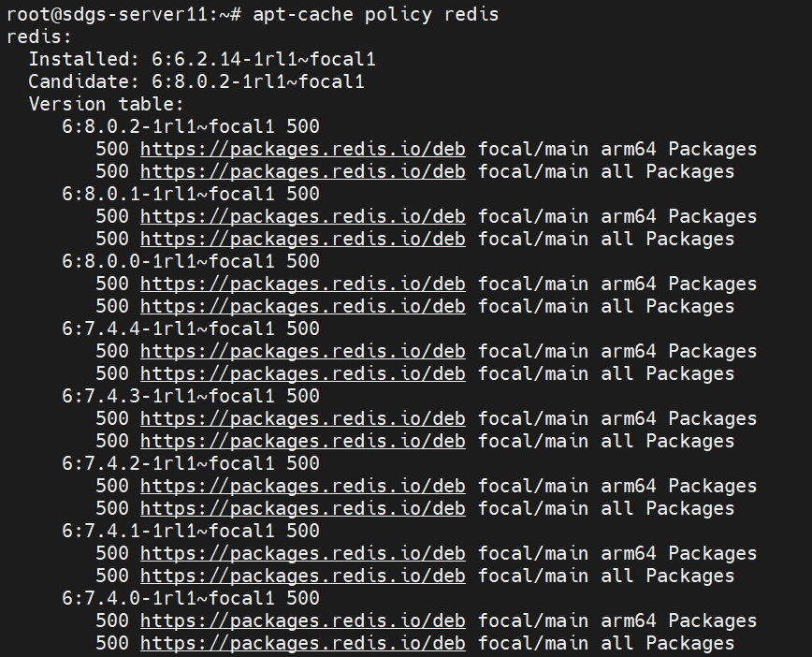Click redis repo link for 6:8.0.1 all Packages

click(x=303, y=239)
